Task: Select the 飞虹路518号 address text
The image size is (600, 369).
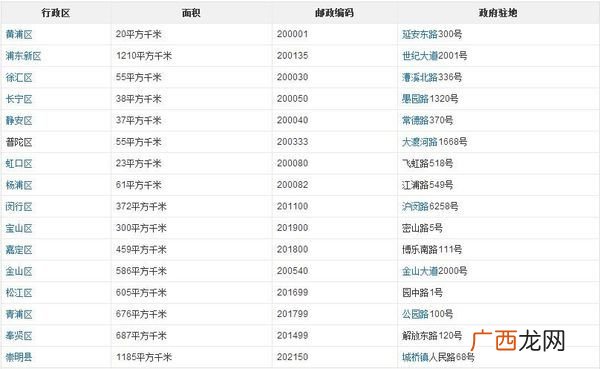Action: click(427, 164)
